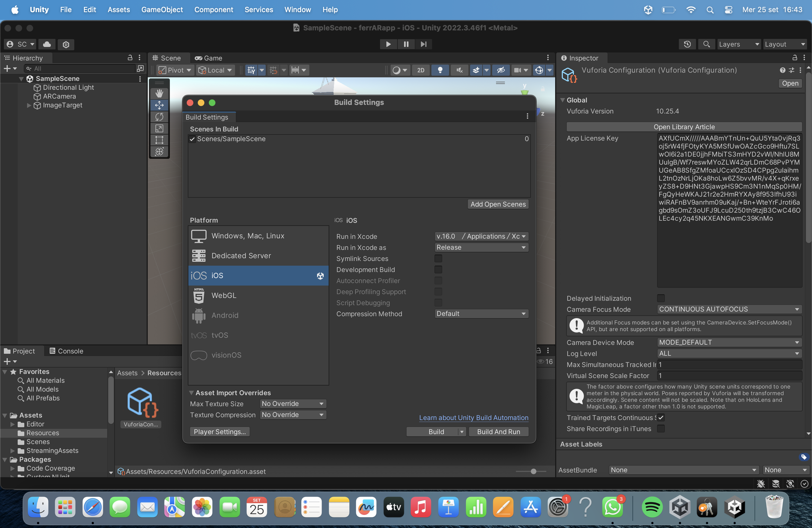Expand ImageTarget in Hierarchy
The height and width of the screenshot is (528, 812).
coord(29,105)
